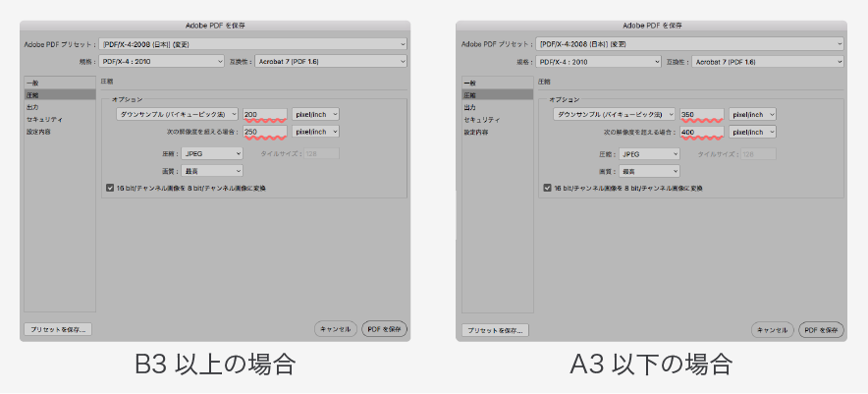Open 規格 PDF/X-4:2010 dropdown in B3 dialog

[x=162, y=61]
